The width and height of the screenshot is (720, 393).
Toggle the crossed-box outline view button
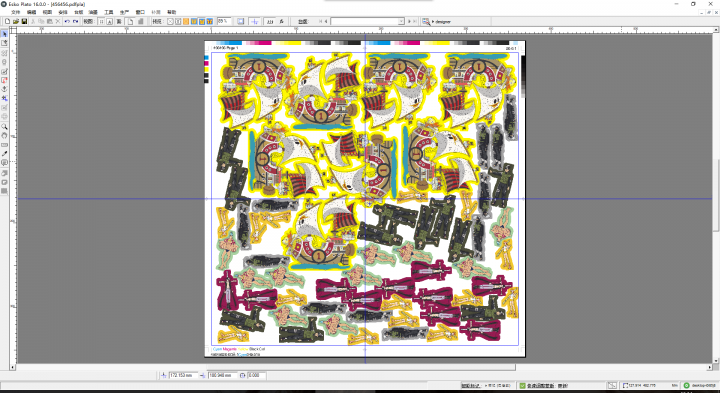[170, 21]
